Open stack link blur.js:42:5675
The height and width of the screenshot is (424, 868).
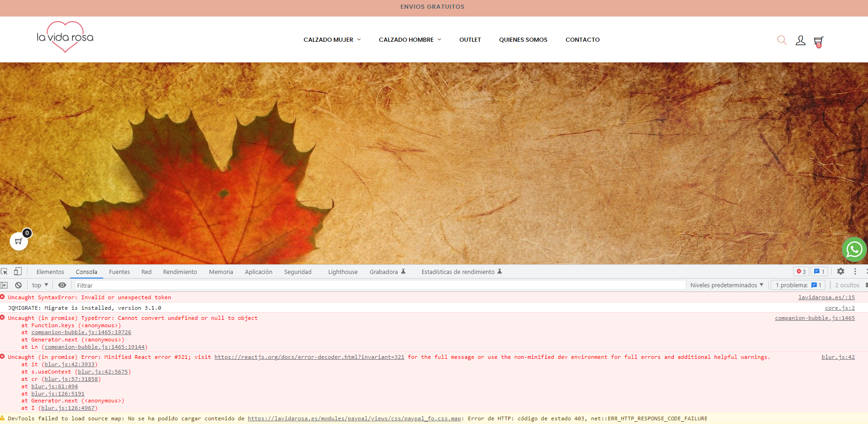tap(103, 372)
